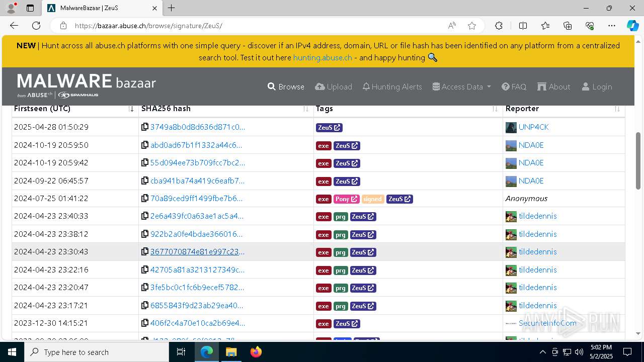The width and height of the screenshot is (644, 362).
Task: Click UNP4CK reporter avatar
Action: pyautogui.click(x=511, y=127)
